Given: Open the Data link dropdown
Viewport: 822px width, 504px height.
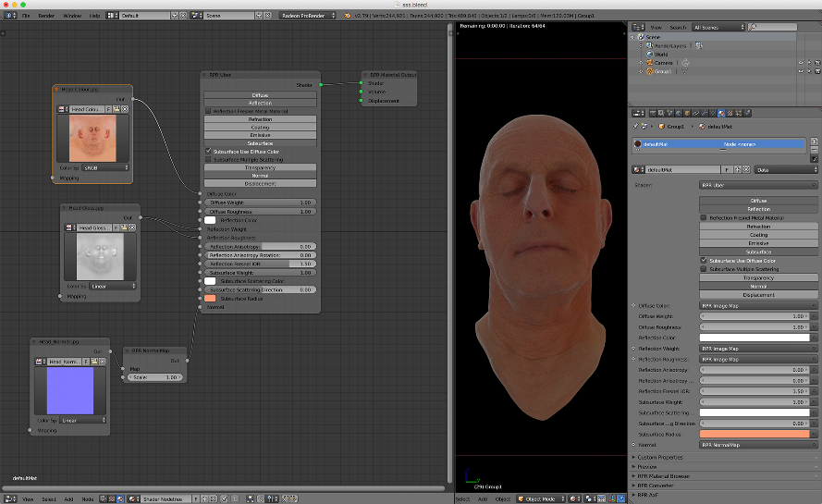Looking at the screenshot, I should [786, 170].
